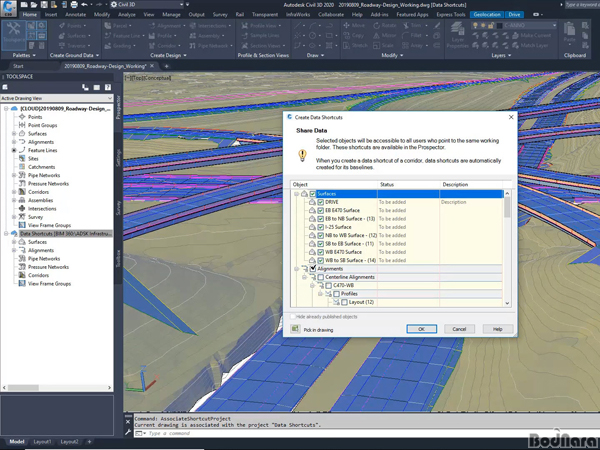Open the Collaborate ribbon tab

[331, 15]
